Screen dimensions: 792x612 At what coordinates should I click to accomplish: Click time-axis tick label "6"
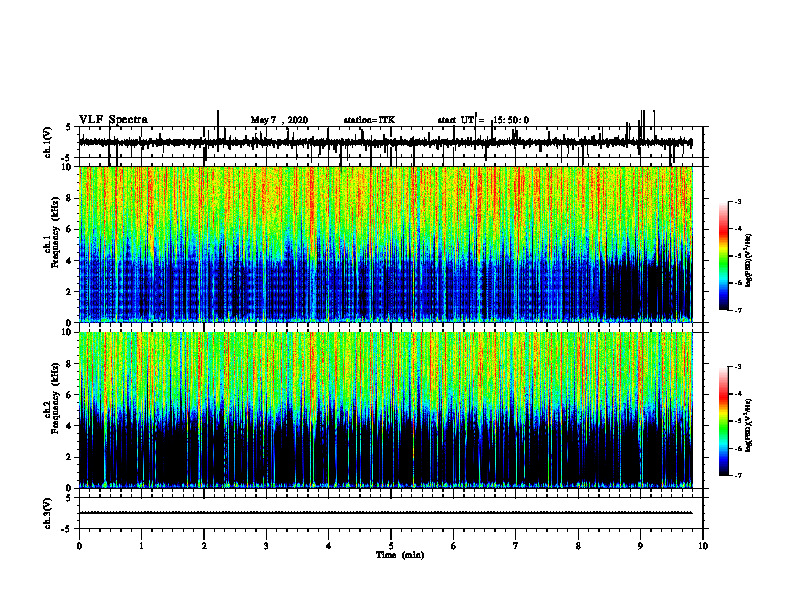point(454,546)
